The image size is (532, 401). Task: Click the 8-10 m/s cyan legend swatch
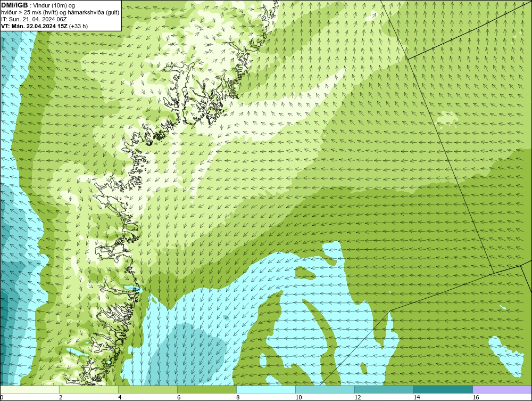(x=266, y=389)
